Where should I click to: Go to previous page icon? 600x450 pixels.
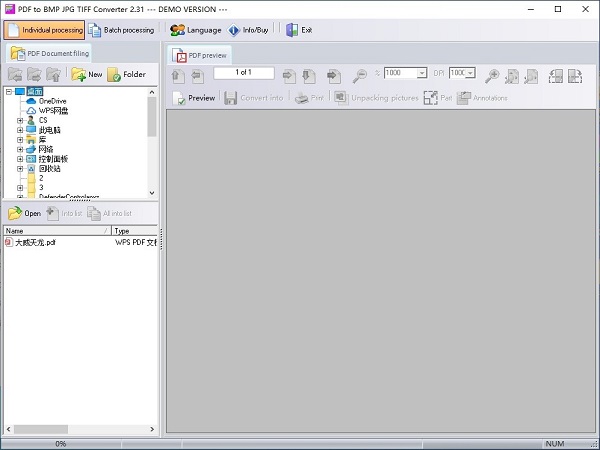click(x=197, y=76)
